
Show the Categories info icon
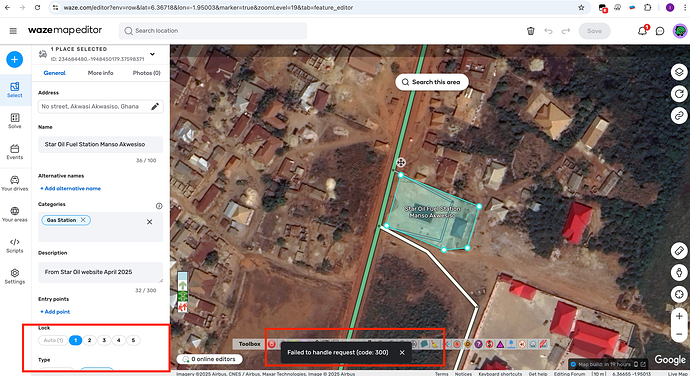[159, 206]
